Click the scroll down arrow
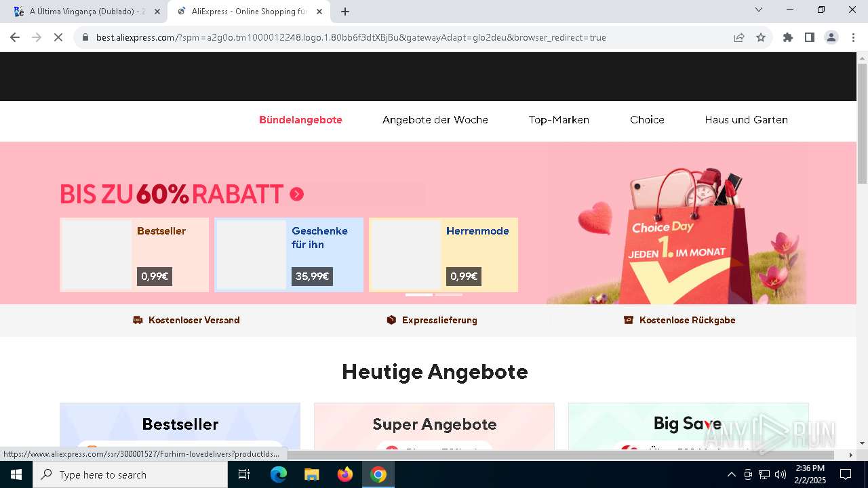Viewport: 868px width, 488px height. click(862, 443)
